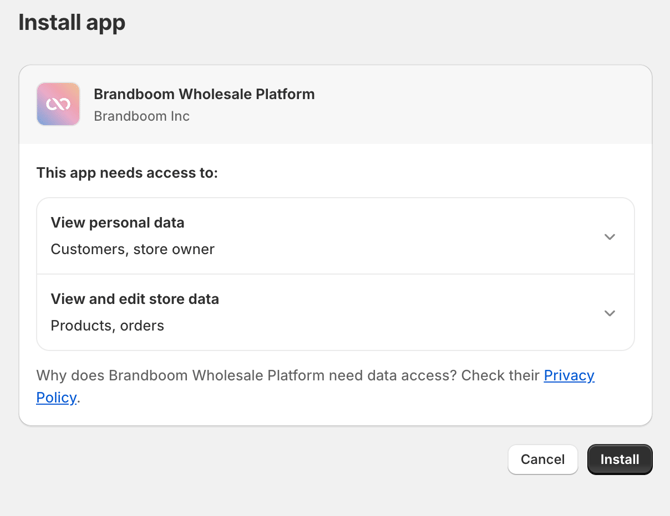Image resolution: width=670 pixels, height=516 pixels.
Task: Click the Products, orders description
Action: (107, 325)
